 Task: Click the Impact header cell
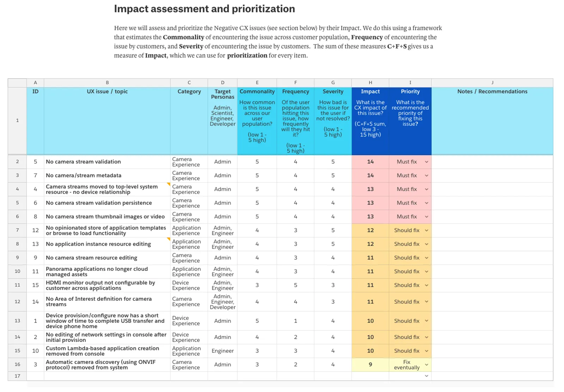click(x=370, y=121)
